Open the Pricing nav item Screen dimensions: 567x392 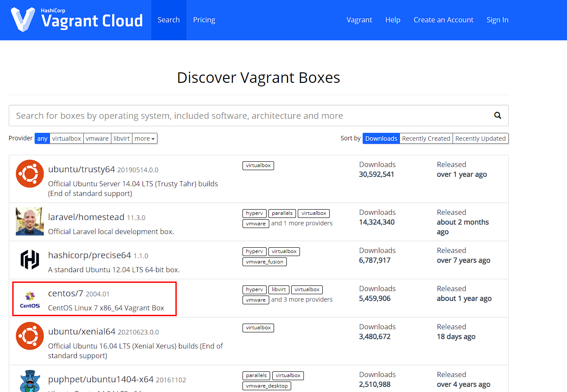tap(204, 20)
